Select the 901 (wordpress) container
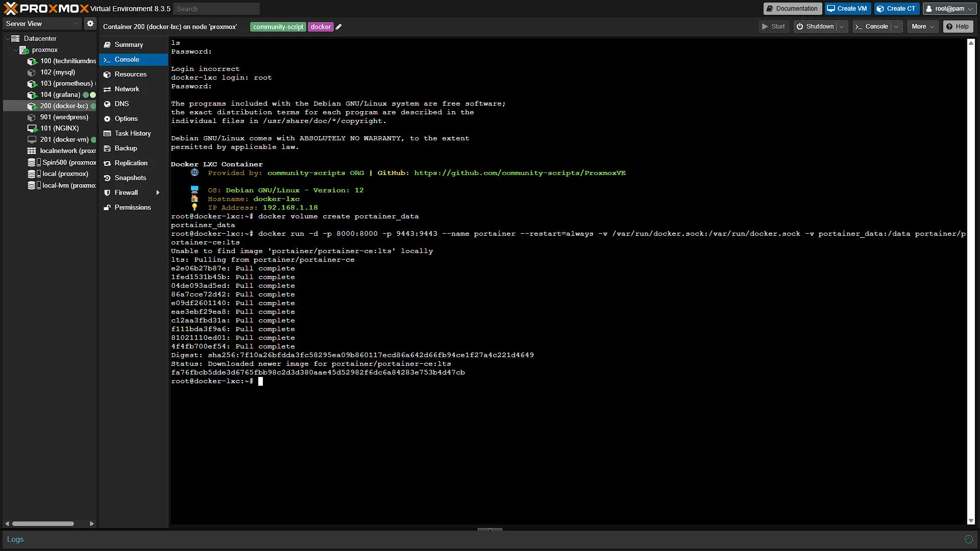Image resolution: width=980 pixels, height=551 pixels. (58, 117)
